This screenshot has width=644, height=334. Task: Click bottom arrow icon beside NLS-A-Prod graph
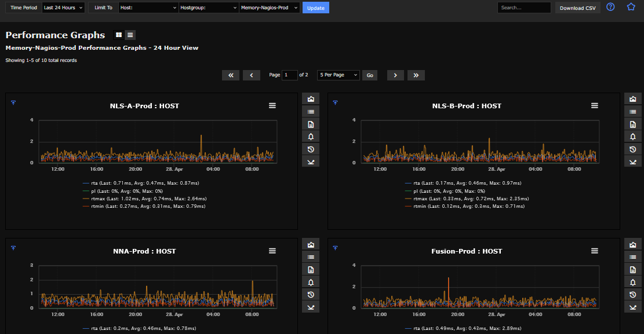click(x=311, y=162)
